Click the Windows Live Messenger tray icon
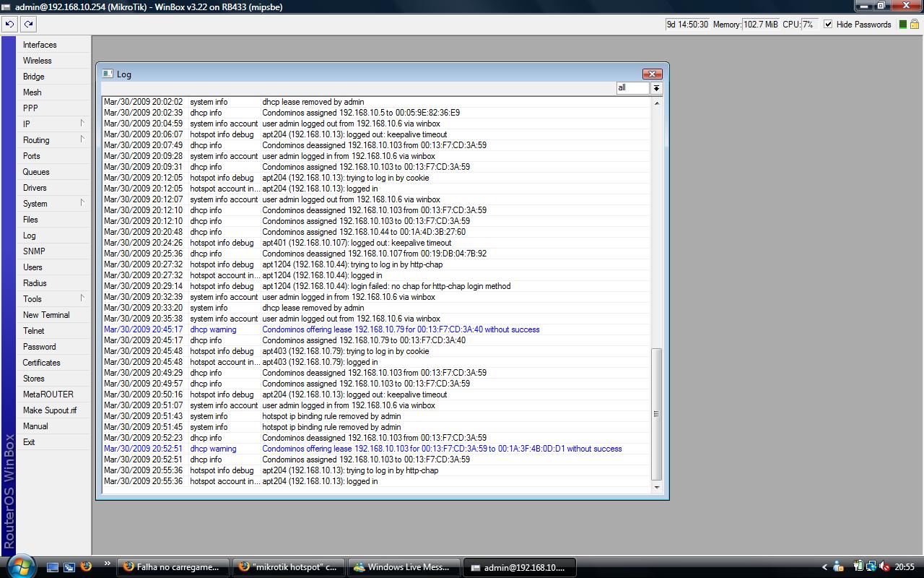The image size is (924, 578). click(x=838, y=567)
